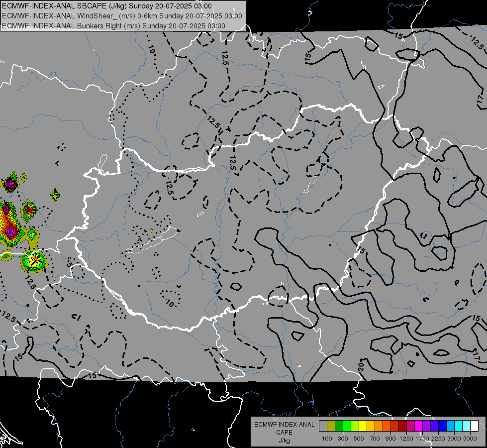The image size is (487, 448).
Task: Click the legend value 1250
Action: (406, 439)
